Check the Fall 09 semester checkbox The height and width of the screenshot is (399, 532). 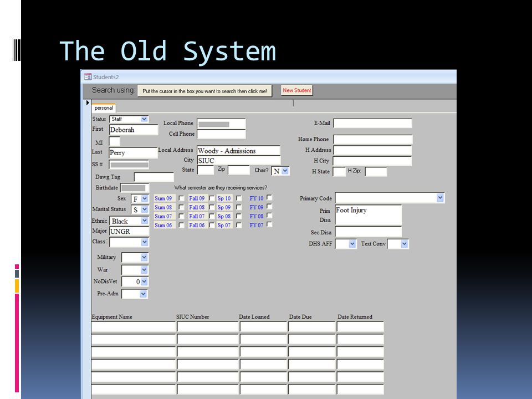point(212,198)
